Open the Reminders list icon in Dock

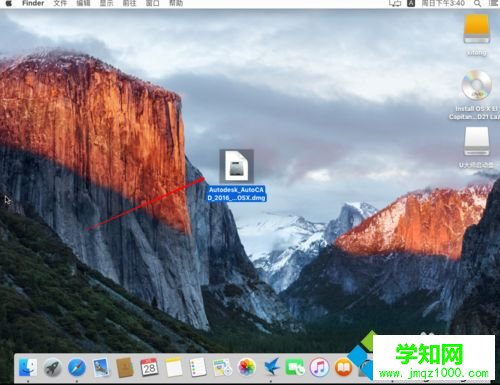click(x=198, y=367)
